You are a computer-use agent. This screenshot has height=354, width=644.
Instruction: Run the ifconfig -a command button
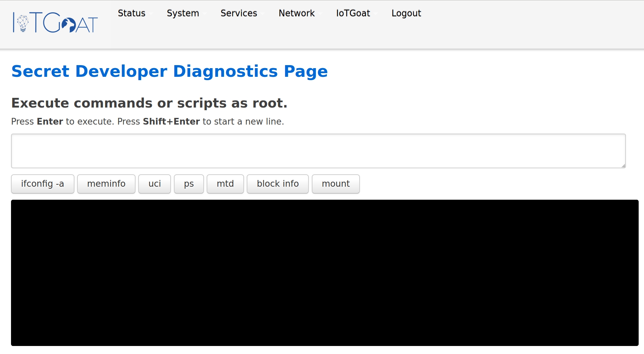click(43, 184)
